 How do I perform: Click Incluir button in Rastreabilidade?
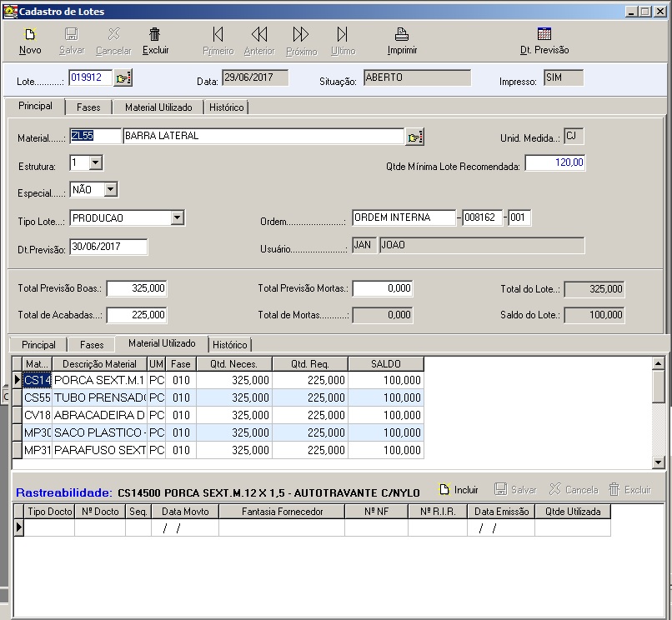459,490
